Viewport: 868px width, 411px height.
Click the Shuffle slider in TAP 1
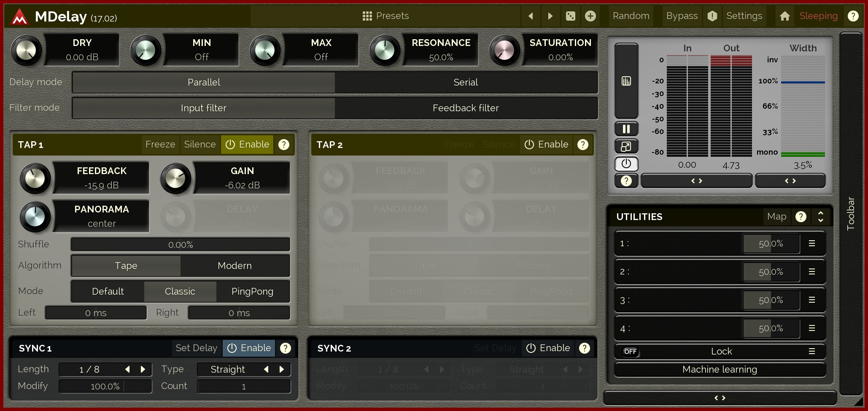click(181, 245)
